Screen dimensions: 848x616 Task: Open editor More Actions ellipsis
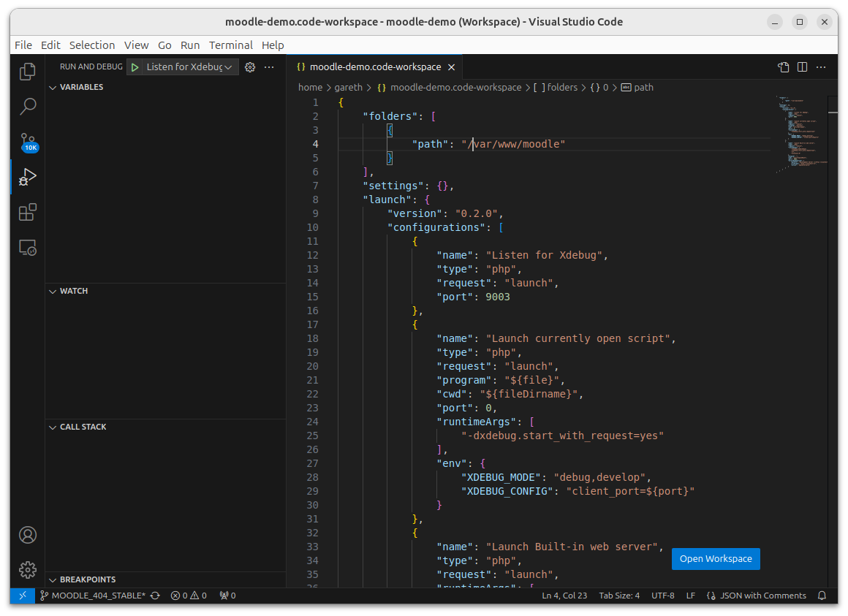coord(821,67)
